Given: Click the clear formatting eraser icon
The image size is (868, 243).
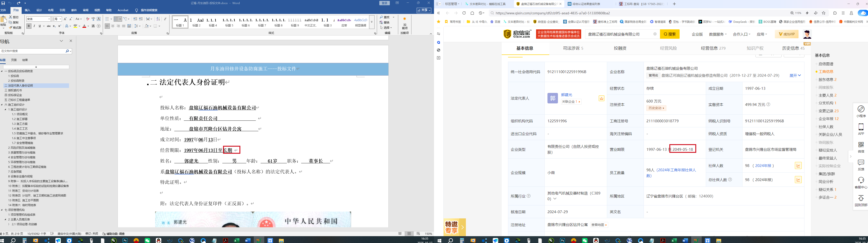Looking at the screenshot, I should click(88, 19).
